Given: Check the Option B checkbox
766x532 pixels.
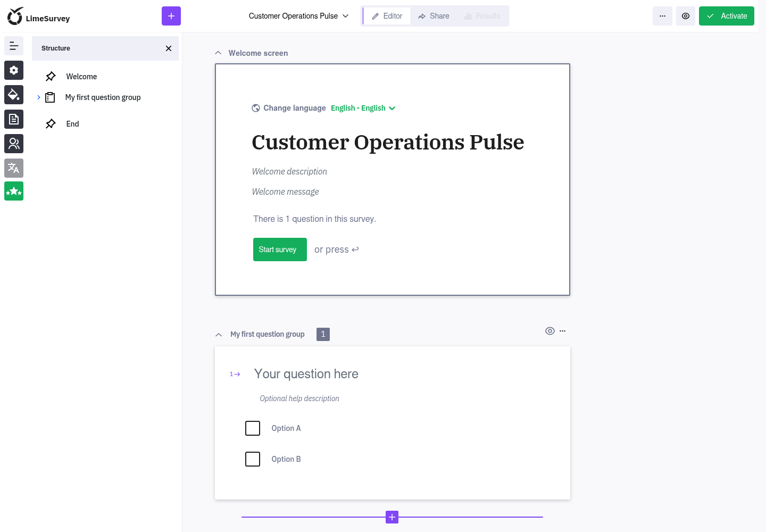Looking at the screenshot, I should (253, 459).
